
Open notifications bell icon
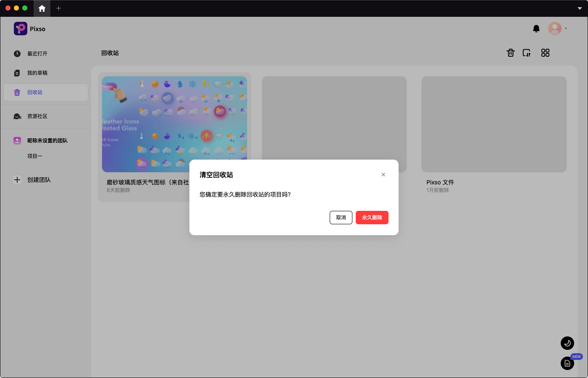coord(536,29)
